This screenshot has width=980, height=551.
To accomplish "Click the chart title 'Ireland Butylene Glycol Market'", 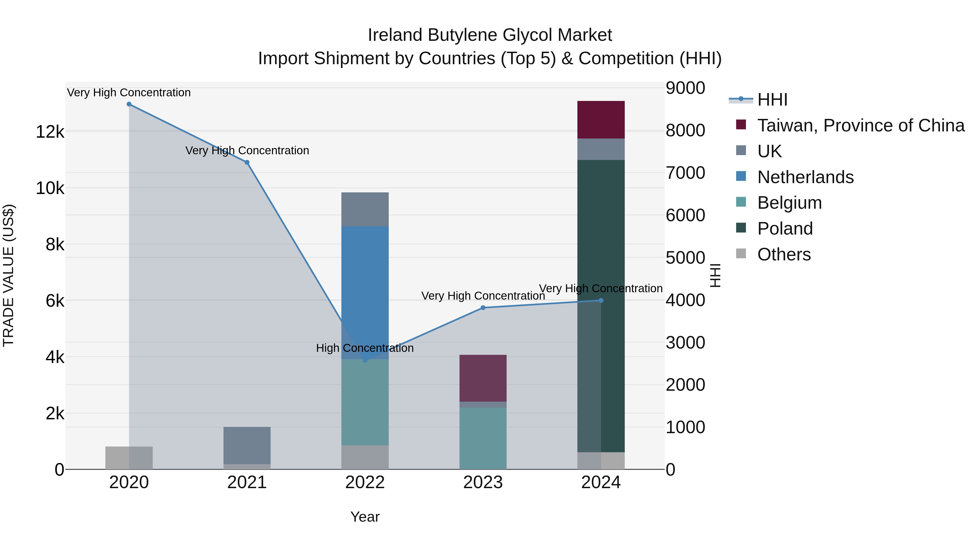I will [x=490, y=35].
